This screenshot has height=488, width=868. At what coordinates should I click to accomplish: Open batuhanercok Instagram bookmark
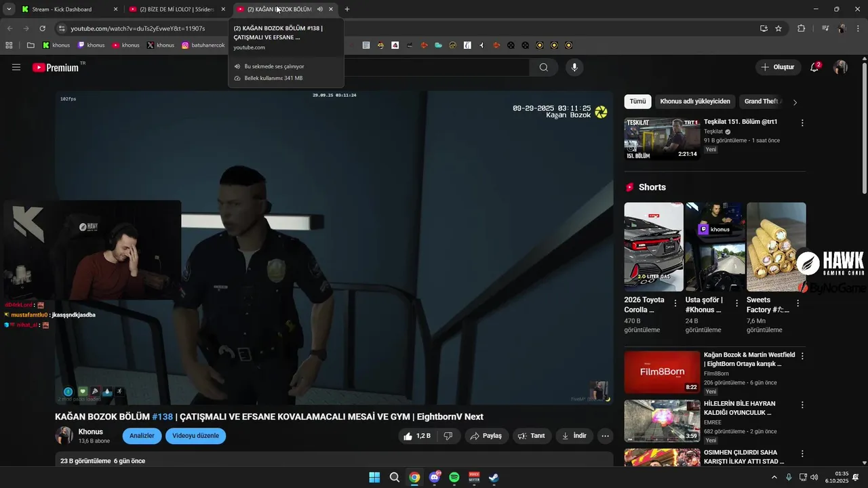click(x=203, y=45)
